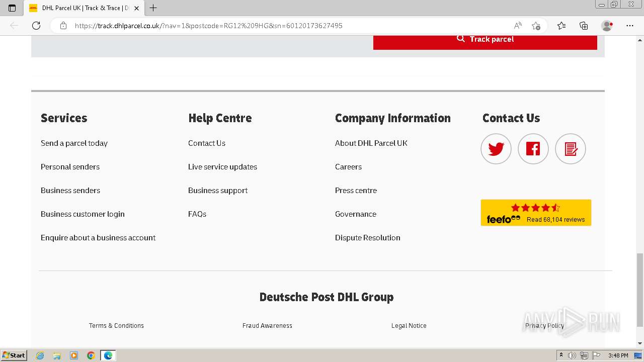The width and height of the screenshot is (644, 362).
Task: Close the DHL Parcel UK tab
Action: click(136, 8)
